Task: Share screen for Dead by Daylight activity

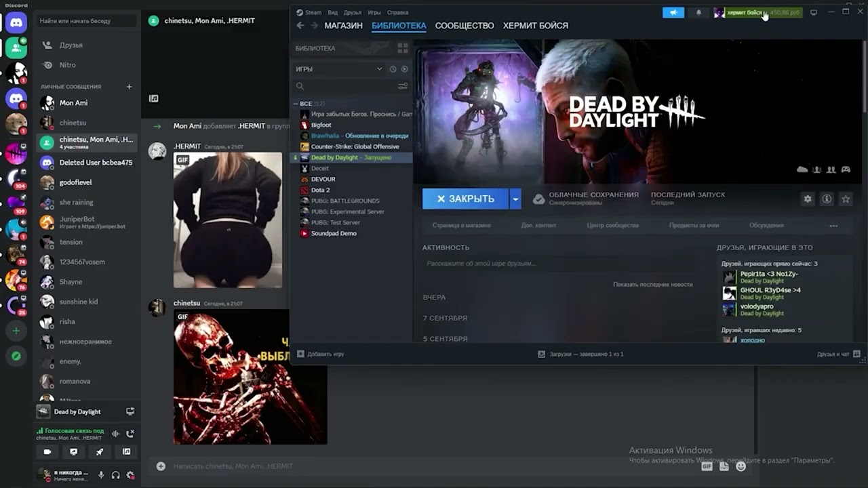Action: click(x=130, y=411)
